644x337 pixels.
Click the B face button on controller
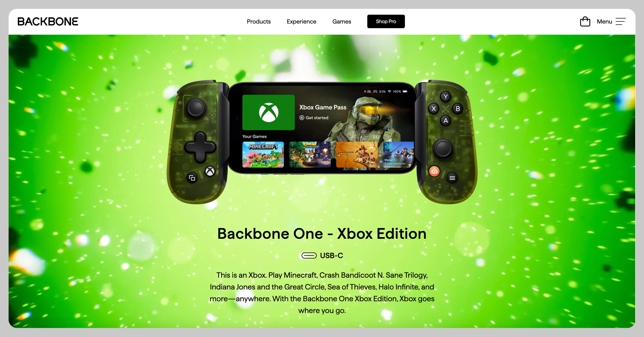[x=457, y=109]
